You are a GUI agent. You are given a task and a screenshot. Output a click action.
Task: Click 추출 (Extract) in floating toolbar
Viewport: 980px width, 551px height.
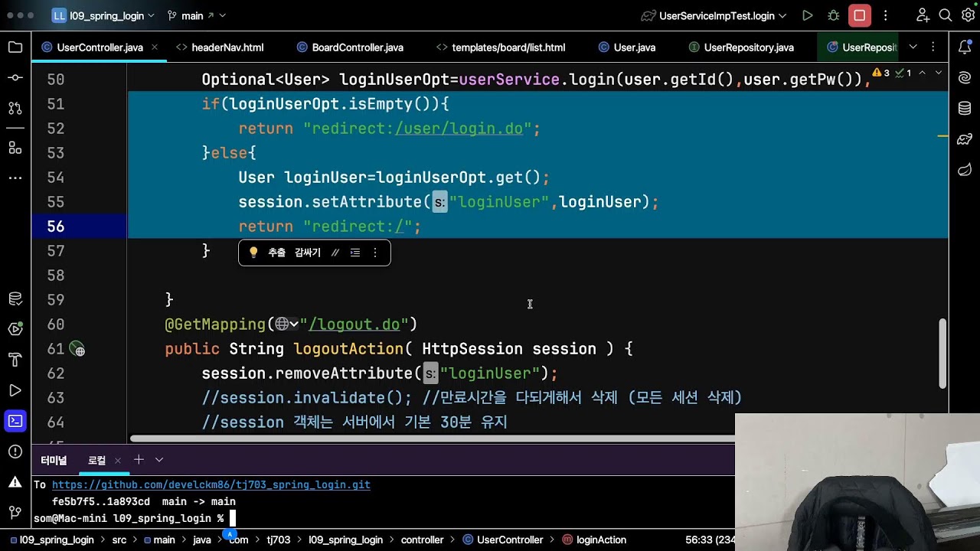[x=276, y=253]
